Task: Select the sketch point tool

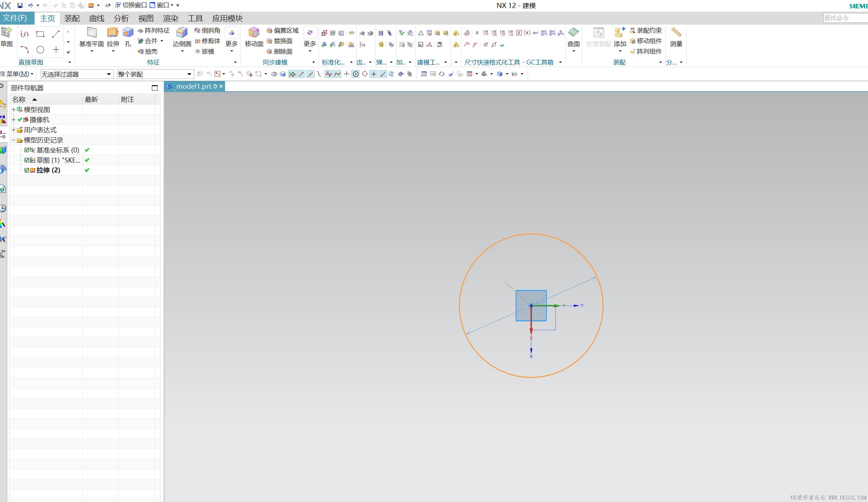Action: point(56,50)
